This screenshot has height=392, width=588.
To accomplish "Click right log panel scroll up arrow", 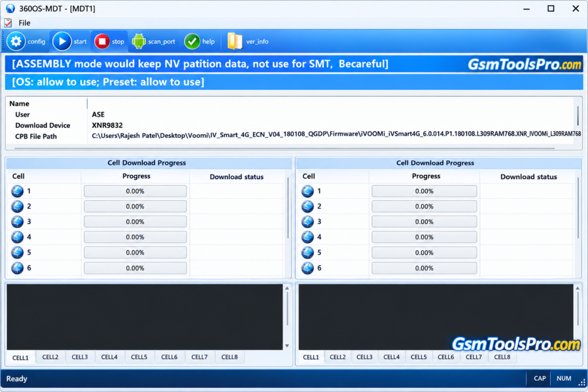I will coord(578,288).
